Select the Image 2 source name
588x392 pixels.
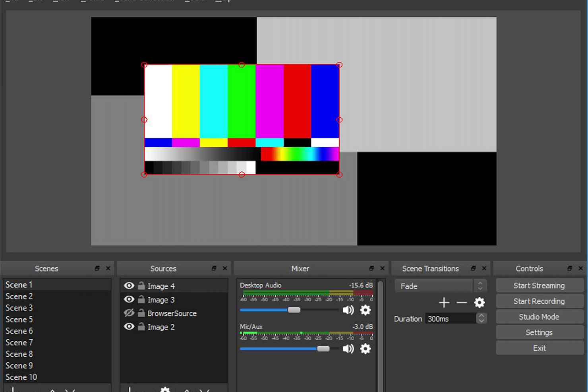(161, 327)
